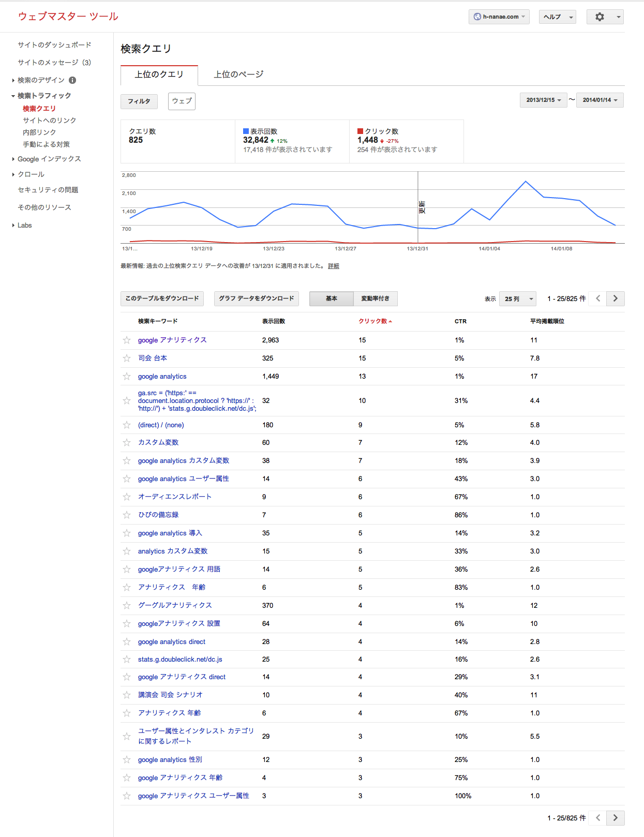Star the stats.g.doubleclick.net/dc.js row
Screen dimensions: 644x837
(x=127, y=659)
